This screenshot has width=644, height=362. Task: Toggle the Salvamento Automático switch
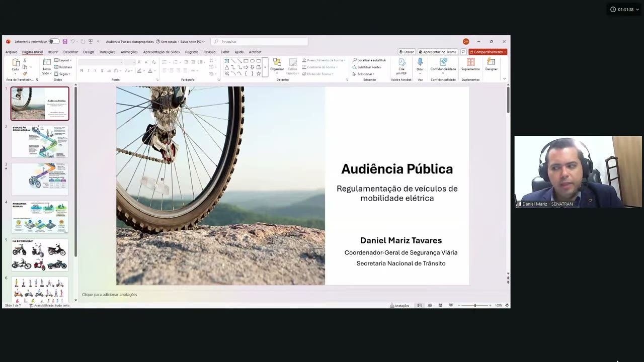[x=54, y=42]
